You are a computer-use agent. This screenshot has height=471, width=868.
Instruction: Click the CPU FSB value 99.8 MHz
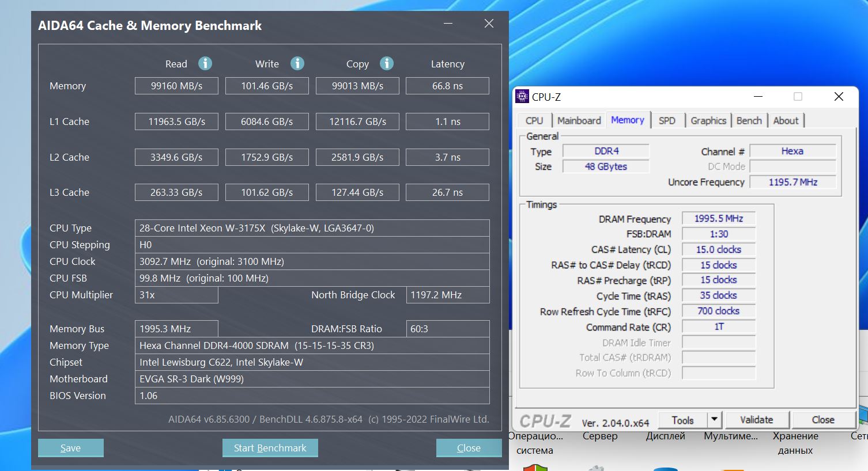(x=312, y=278)
